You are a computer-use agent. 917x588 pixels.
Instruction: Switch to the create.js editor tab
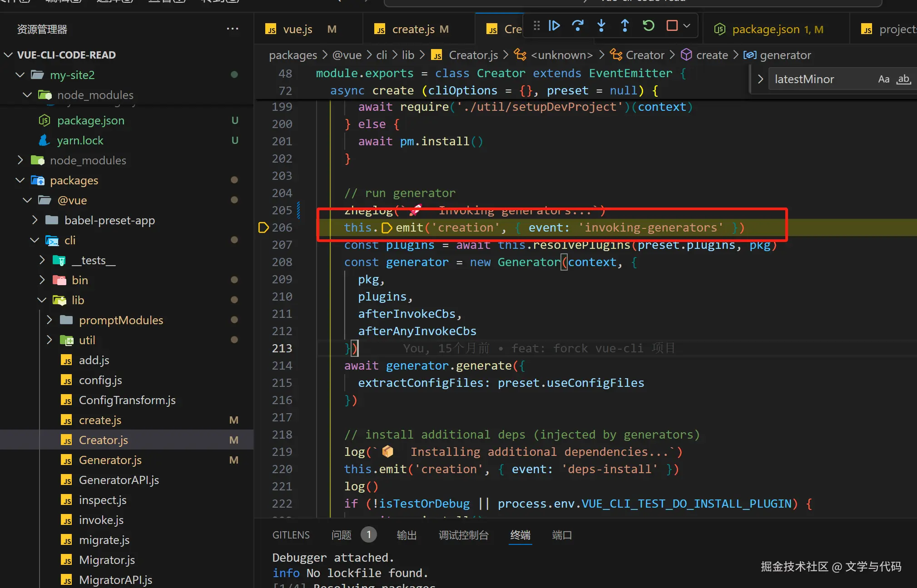(x=413, y=30)
